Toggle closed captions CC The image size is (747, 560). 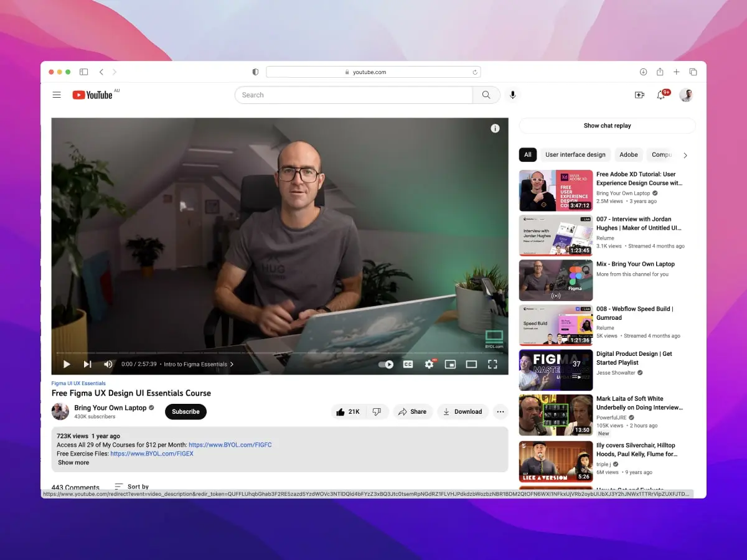coord(408,365)
